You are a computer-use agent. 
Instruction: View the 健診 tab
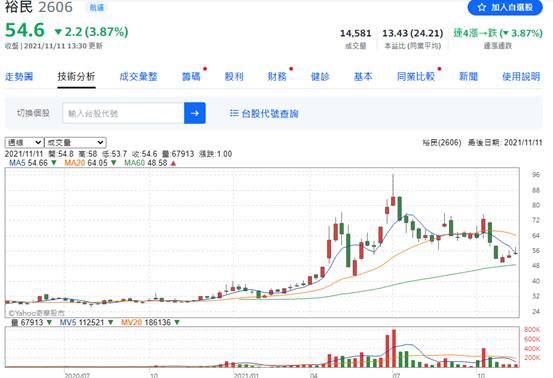point(320,77)
